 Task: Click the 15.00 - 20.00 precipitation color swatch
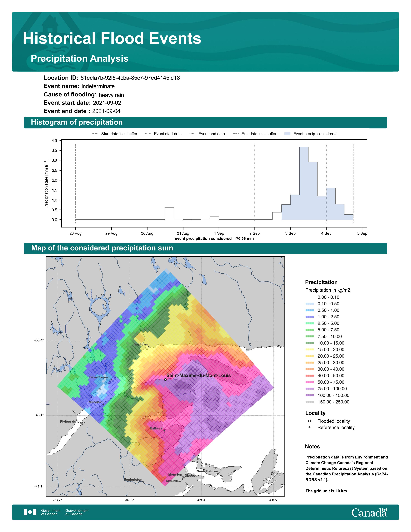(309, 350)
